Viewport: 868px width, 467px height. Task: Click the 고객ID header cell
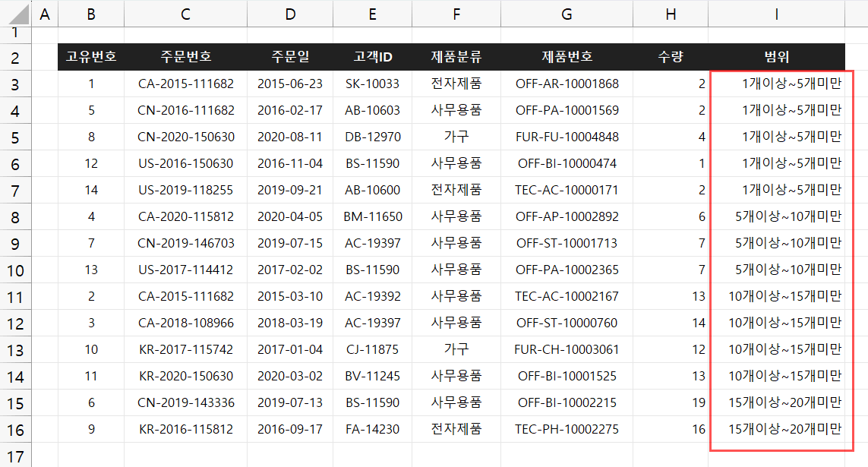(x=373, y=56)
